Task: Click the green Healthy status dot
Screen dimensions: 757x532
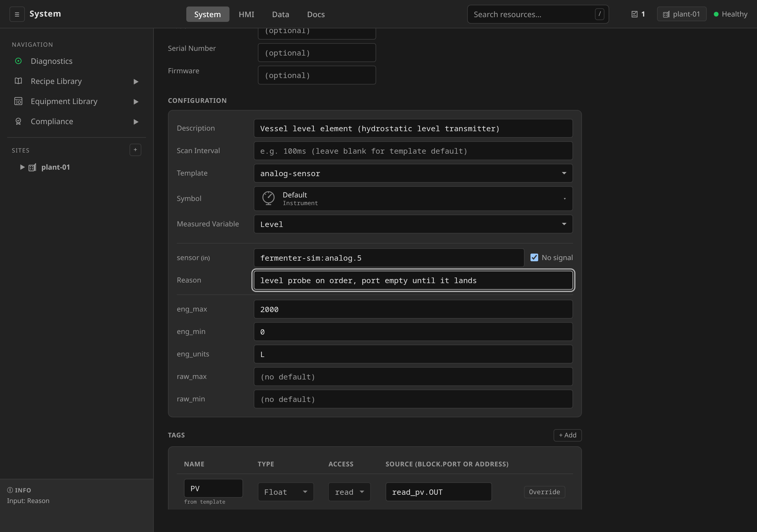Action: (x=716, y=14)
